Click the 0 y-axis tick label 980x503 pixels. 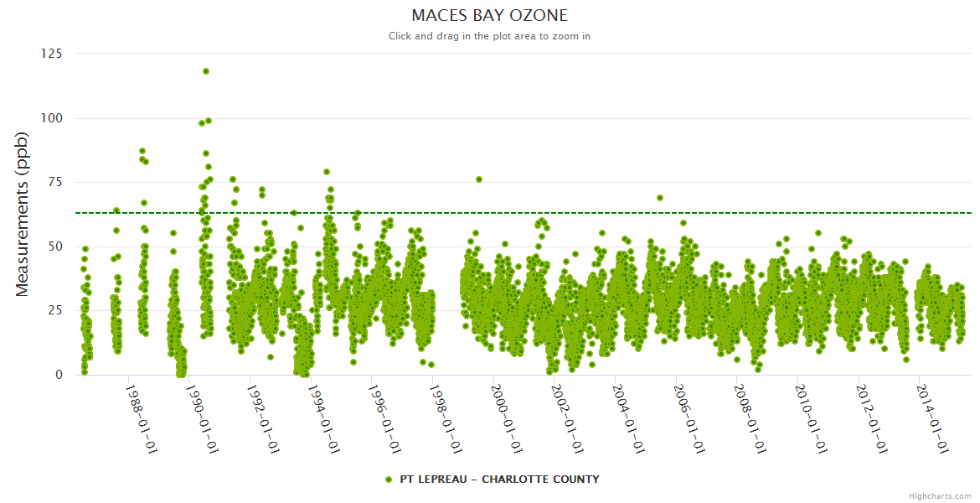click(59, 375)
